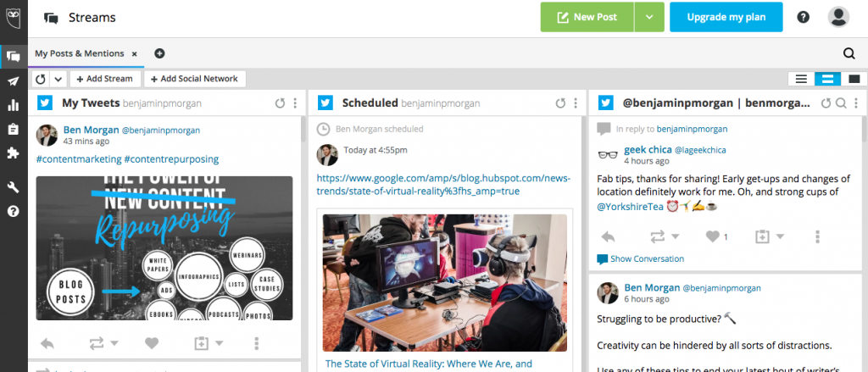This screenshot has height=372, width=868.
Task: Open App Directory puzzle piece icon
Action: [x=14, y=153]
